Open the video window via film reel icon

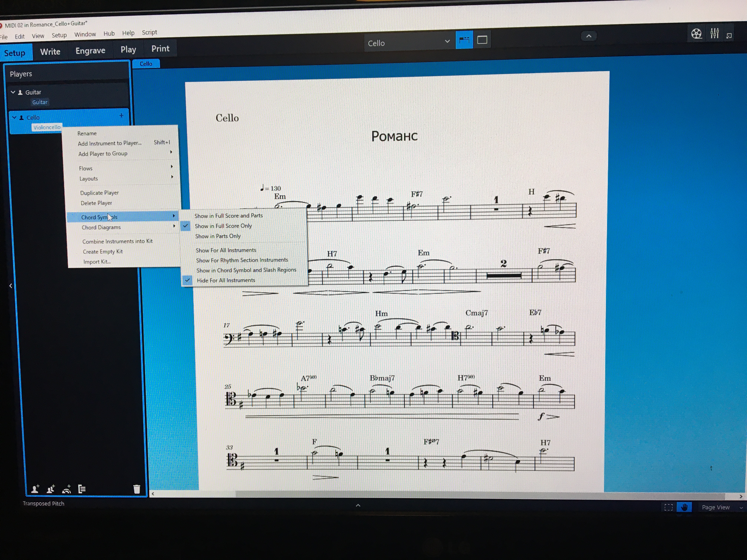pyautogui.click(x=696, y=34)
